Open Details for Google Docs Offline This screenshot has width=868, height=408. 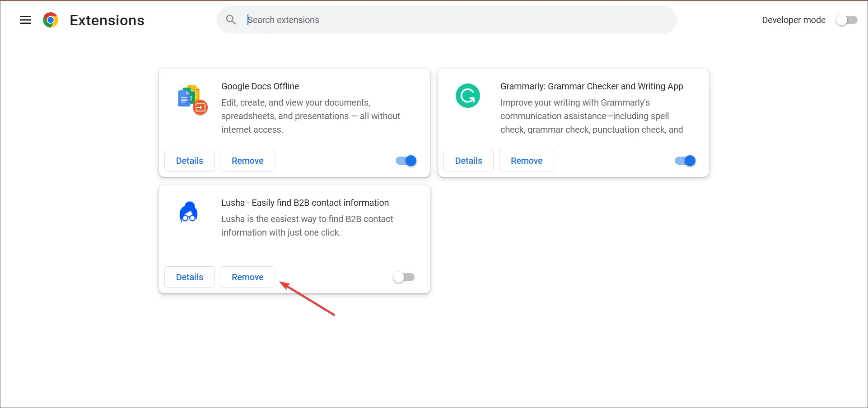(189, 161)
